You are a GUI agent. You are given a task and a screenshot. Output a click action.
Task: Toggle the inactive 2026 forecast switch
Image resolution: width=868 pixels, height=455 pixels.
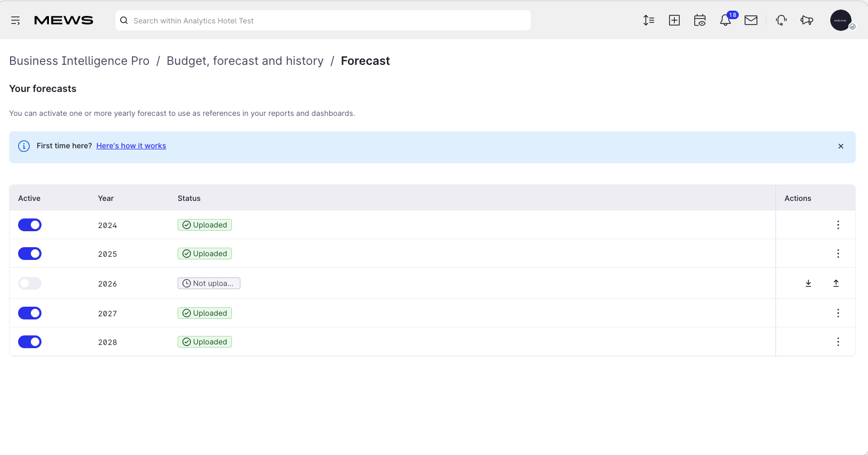[30, 283]
